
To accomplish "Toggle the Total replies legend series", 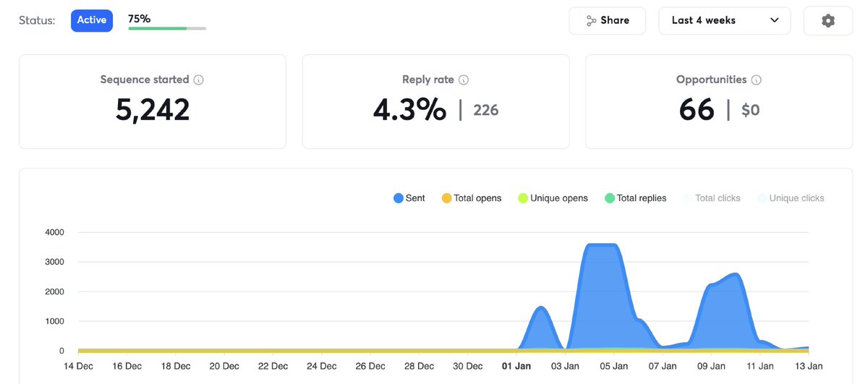I will pos(636,198).
